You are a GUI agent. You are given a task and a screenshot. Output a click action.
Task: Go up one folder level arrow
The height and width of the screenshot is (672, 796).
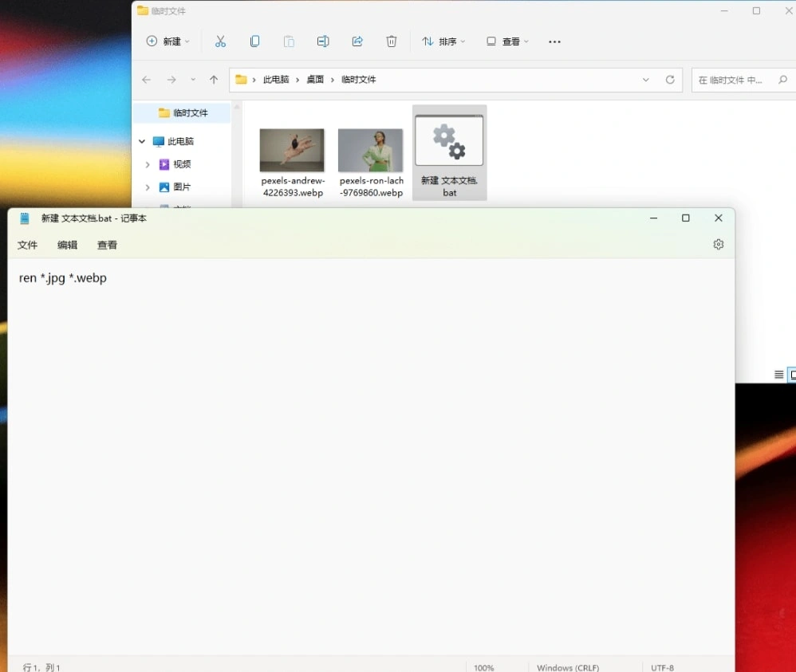214,80
